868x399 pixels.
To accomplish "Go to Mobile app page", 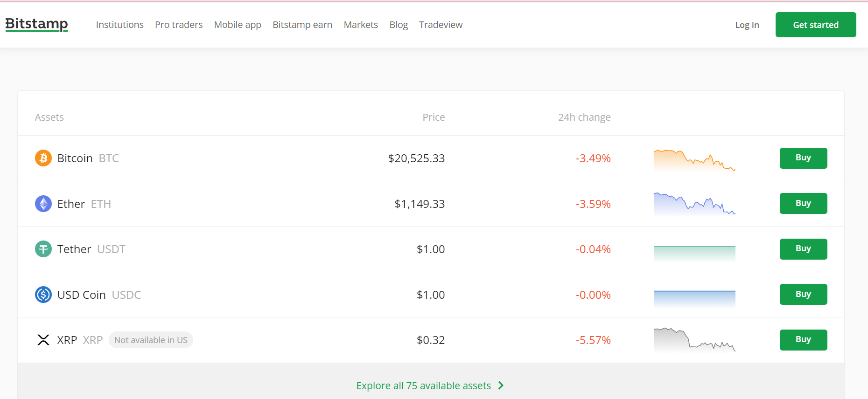I will pos(238,25).
